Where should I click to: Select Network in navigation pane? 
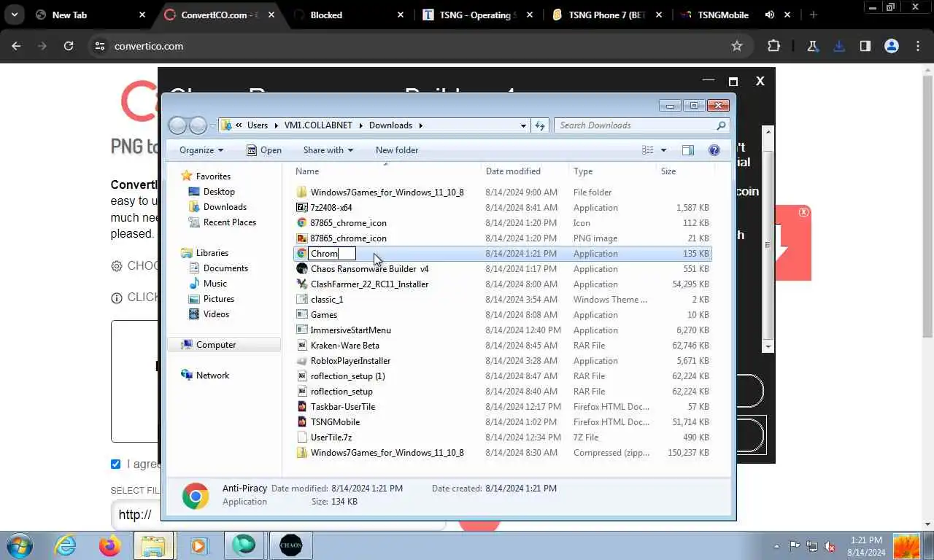click(212, 376)
